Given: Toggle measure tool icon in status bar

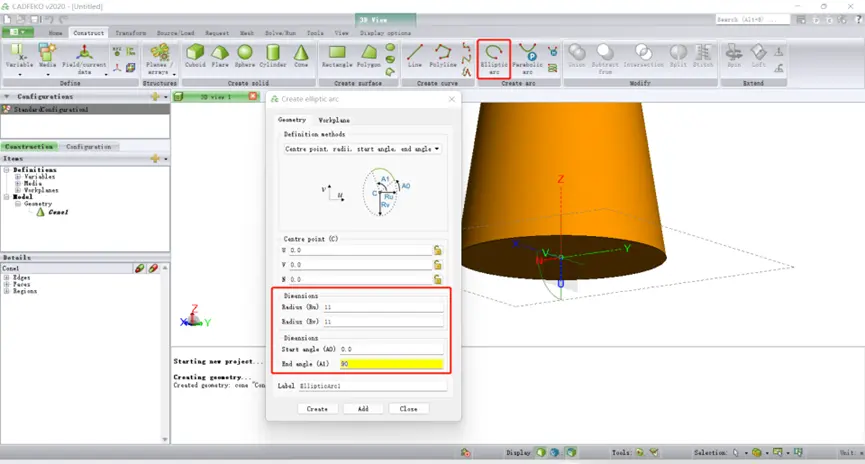Looking at the screenshot, I should (x=654, y=452).
